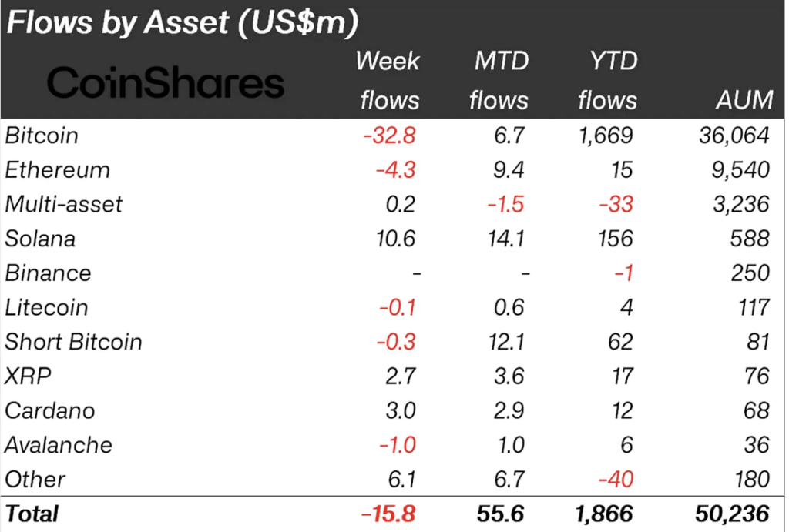Viewport: 789px width, 532px height.
Task: Select the Short Bitcoin row label
Action: click(x=73, y=342)
